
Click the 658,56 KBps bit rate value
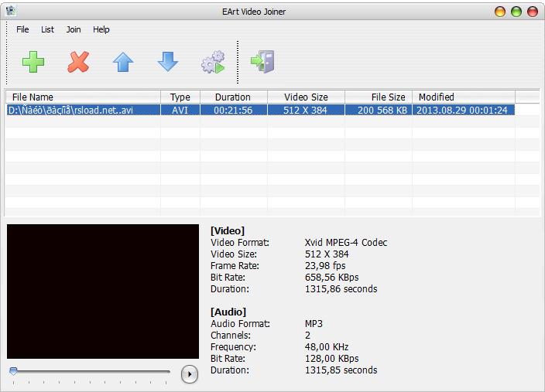(332, 278)
